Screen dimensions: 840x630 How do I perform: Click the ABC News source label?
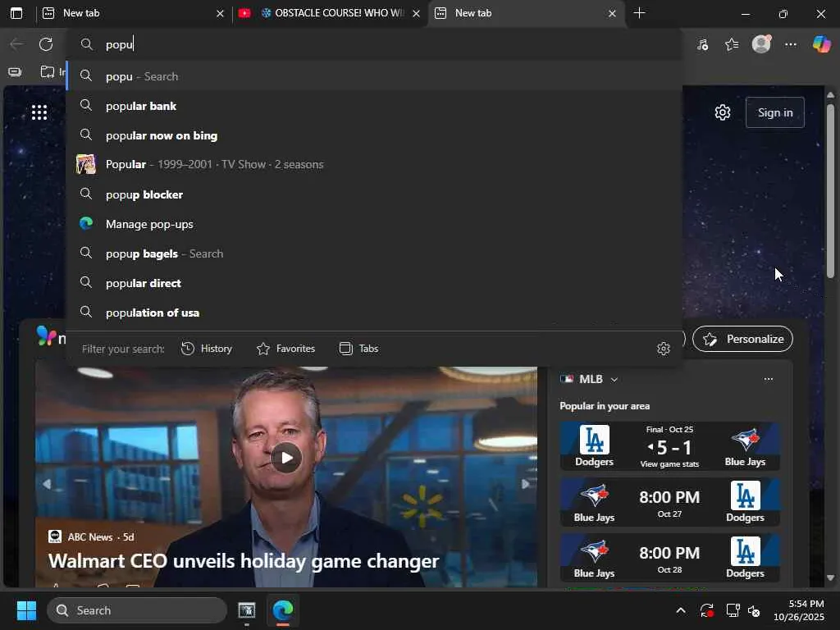[90, 536]
